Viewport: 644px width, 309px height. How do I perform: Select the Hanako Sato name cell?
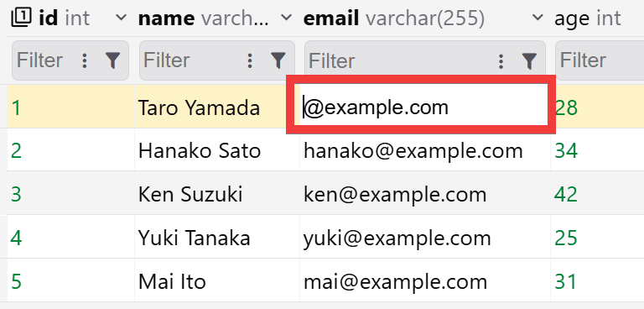pos(217,151)
